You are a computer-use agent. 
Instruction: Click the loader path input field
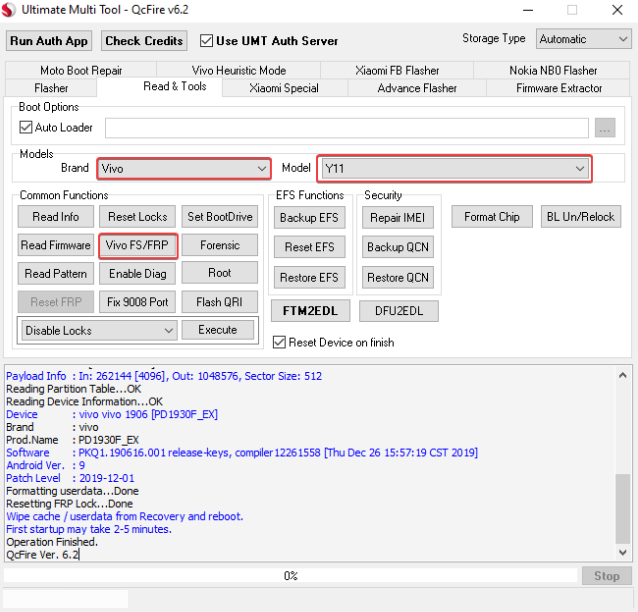(347, 128)
